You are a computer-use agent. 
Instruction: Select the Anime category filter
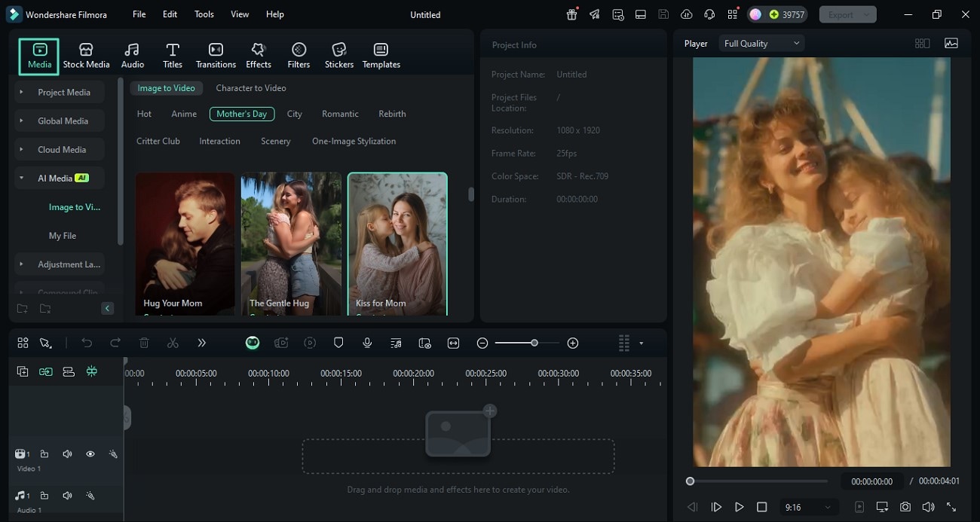click(x=184, y=114)
